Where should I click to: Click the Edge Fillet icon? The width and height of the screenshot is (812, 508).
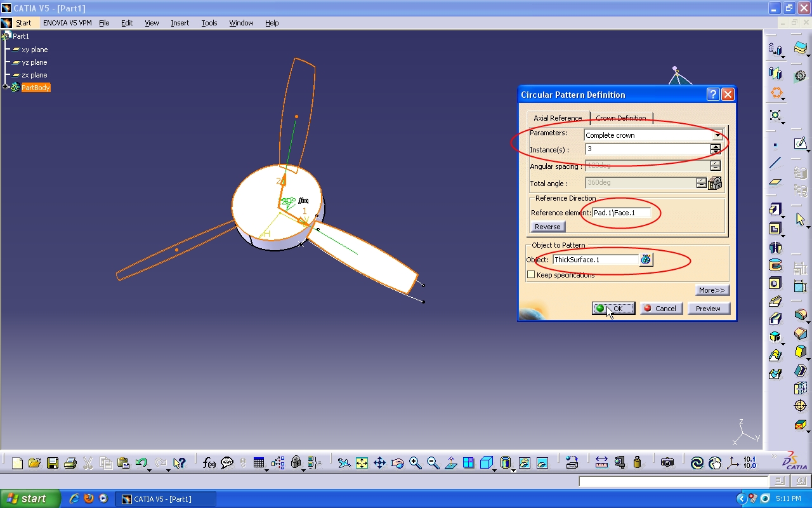pyautogui.click(x=800, y=314)
